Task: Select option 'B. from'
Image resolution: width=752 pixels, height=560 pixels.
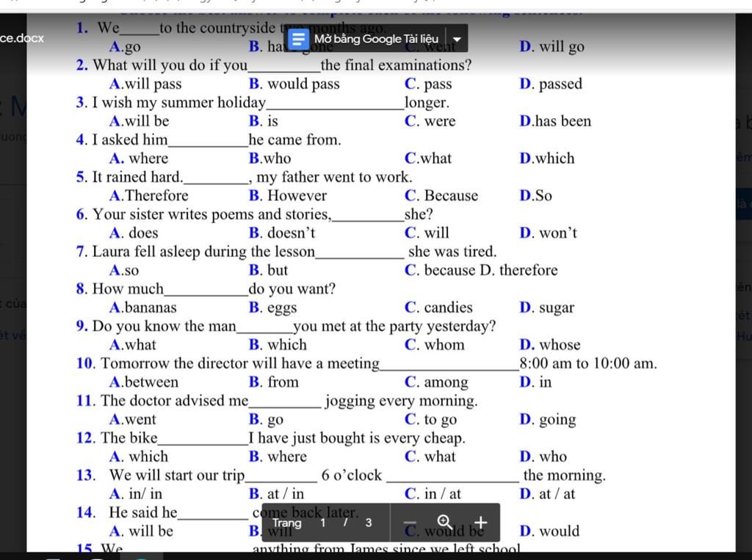Action: (x=274, y=382)
